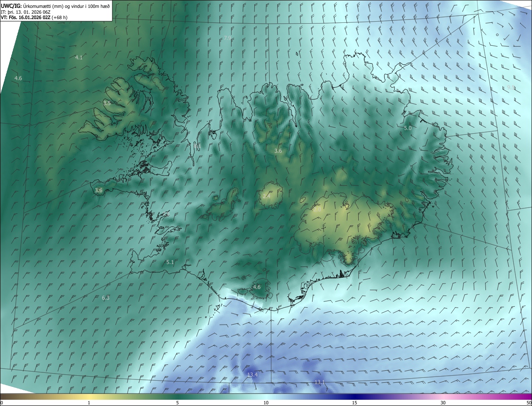Click the 5.1 value near Reykjanes
This screenshot has width=532, height=406.
click(170, 262)
